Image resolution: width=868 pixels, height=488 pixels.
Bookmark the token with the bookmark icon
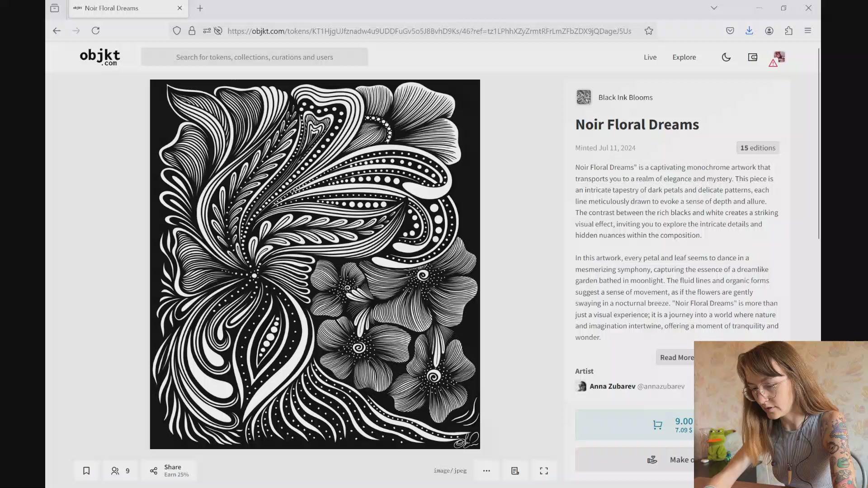click(86, 471)
